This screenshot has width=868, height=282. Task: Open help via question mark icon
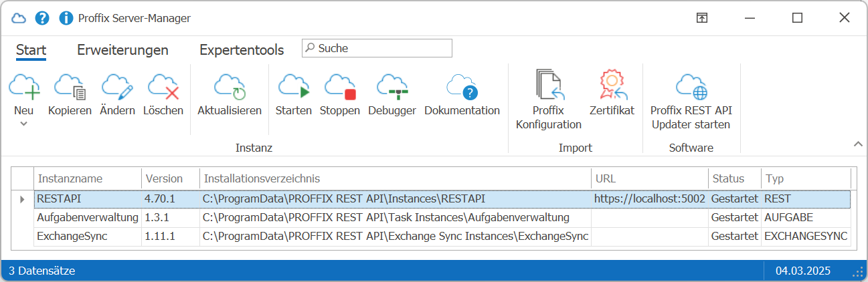point(42,18)
